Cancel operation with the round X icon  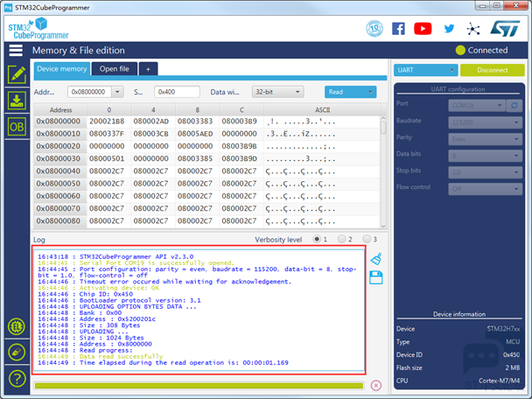click(376, 385)
